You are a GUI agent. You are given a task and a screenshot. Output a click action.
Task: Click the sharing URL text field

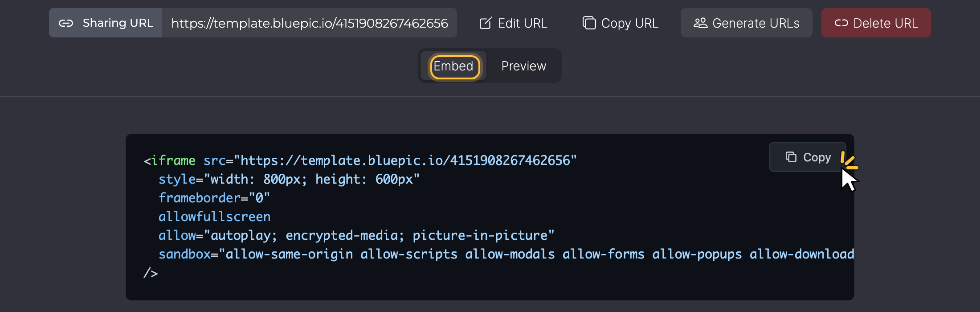coord(310,23)
